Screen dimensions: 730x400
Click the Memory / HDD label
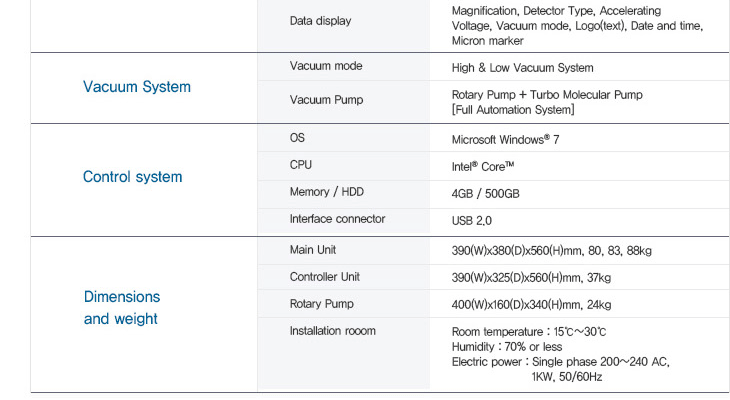327,192
